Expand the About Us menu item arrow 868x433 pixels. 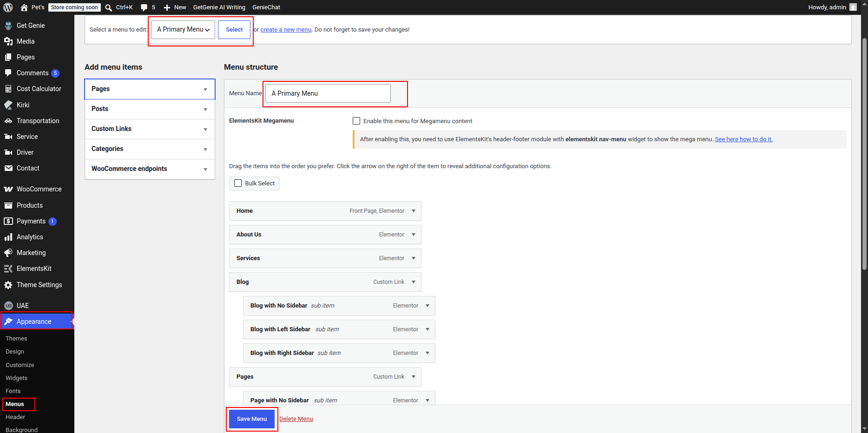point(414,235)
